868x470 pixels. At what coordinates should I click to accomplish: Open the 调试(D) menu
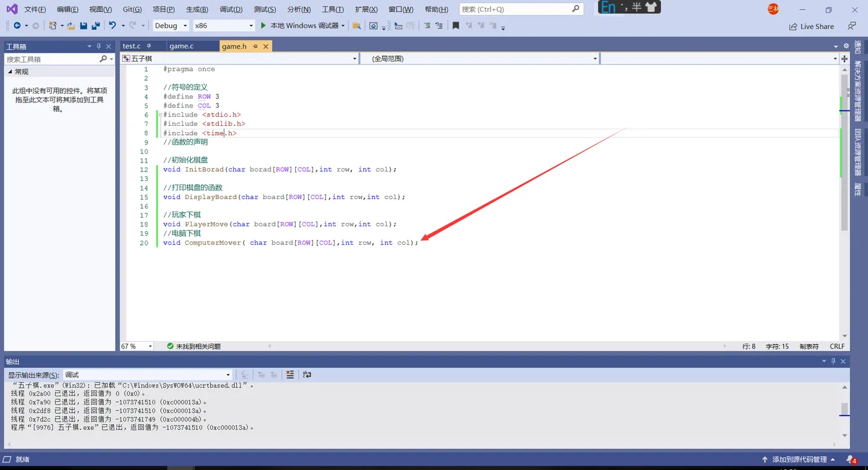(231, 9)
